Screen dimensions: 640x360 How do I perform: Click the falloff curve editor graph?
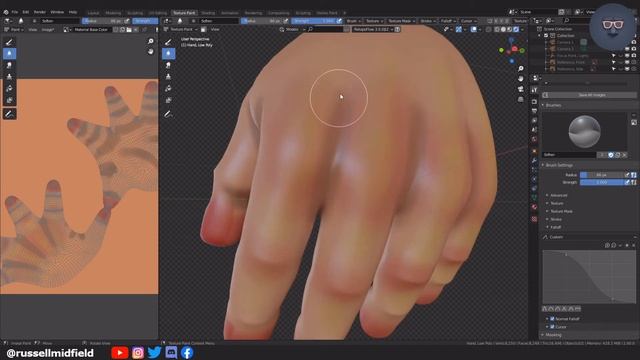589,277
